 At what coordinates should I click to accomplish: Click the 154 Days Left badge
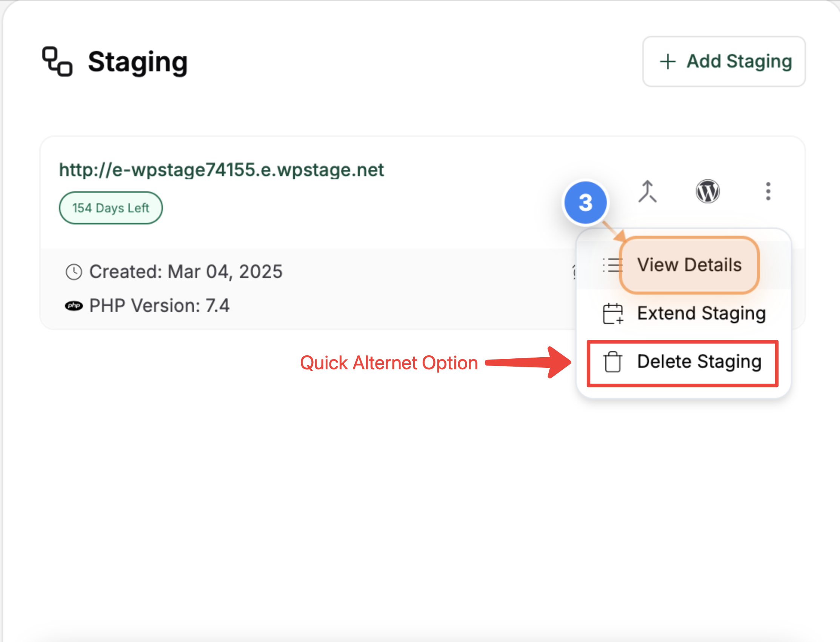click(x=111, y=208)
